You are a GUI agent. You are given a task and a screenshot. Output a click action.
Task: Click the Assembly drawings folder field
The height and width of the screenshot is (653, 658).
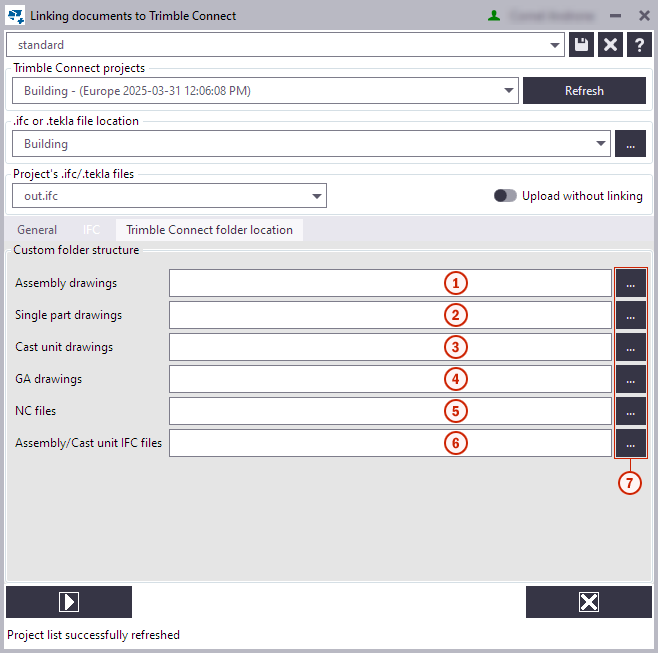(390, 283)
